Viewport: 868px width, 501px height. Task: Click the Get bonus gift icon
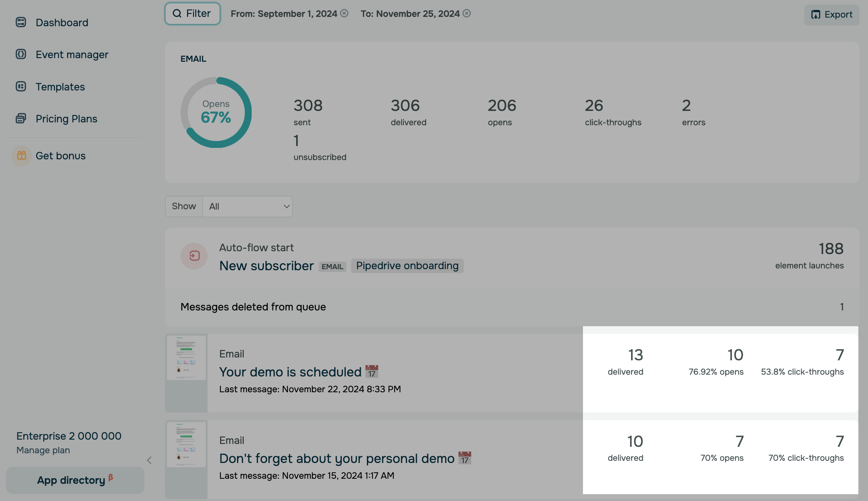coord(22,156)
